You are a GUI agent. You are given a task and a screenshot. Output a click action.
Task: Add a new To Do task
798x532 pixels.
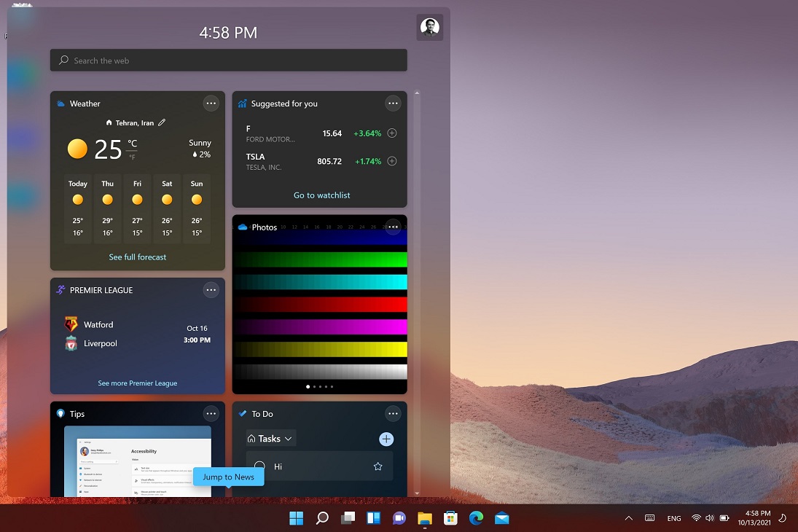(386, 439)
